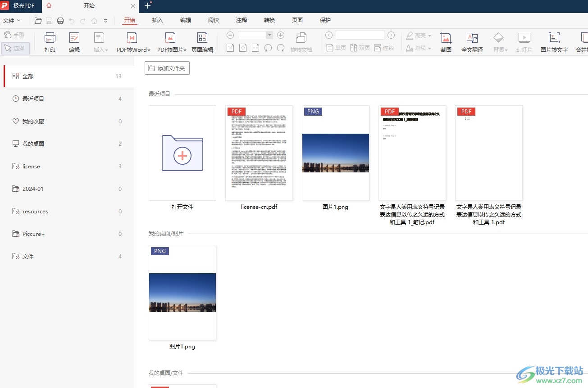This screenshot has height=388, width=588.
Task: Click the rotate counterclockwise icon
Action: pyautogui.click(x=268, y=48)
